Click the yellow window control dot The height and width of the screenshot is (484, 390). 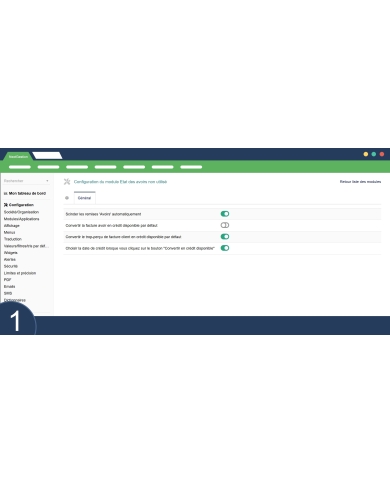[x=366, y=154]
